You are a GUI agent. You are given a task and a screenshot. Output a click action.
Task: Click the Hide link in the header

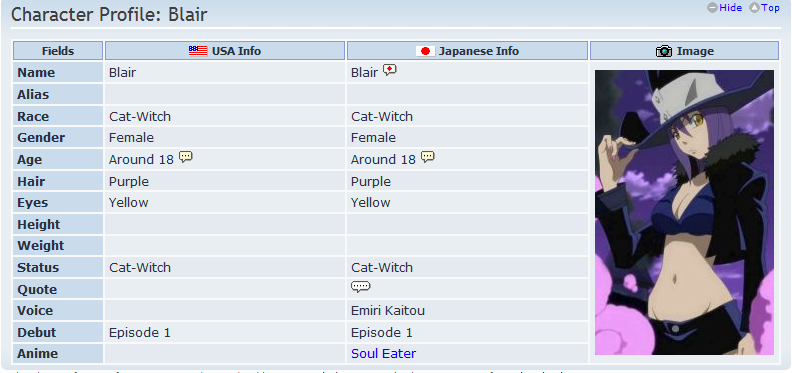[730, 8]
